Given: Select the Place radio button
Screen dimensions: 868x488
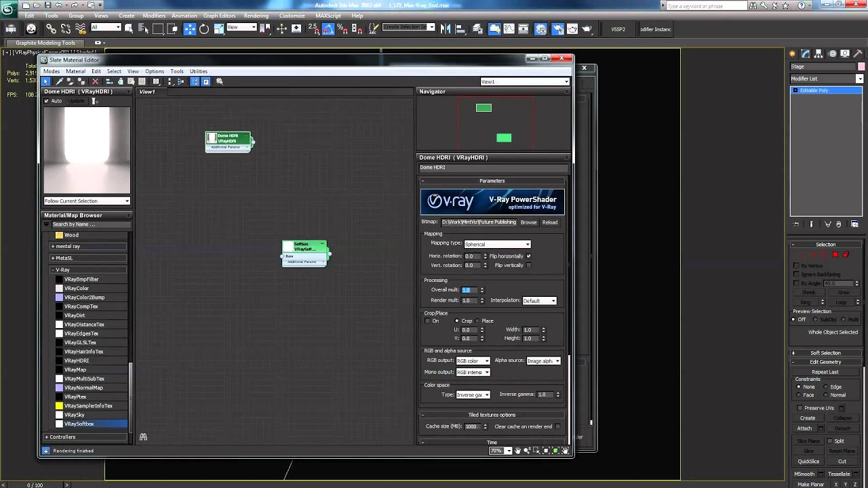Looking at the screenshot, I should tap(477, 321).
